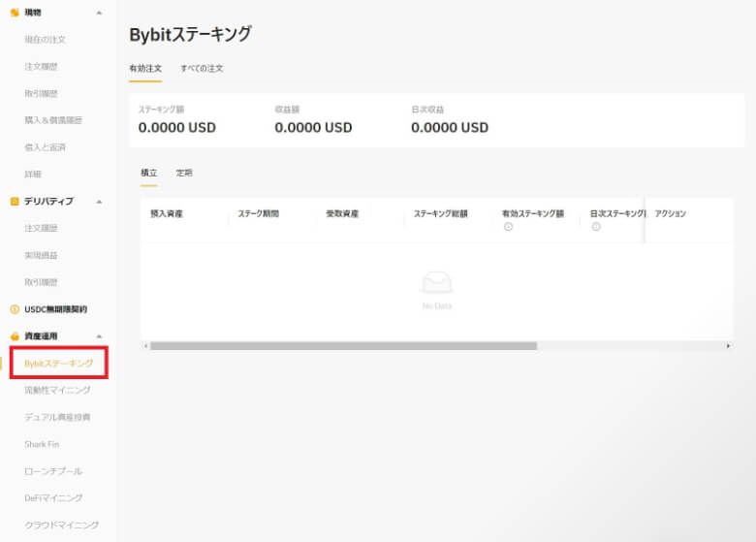Screen dimensions: 756x542
Task: Click the 有効ステーキング額 column header
Action: 533,213
